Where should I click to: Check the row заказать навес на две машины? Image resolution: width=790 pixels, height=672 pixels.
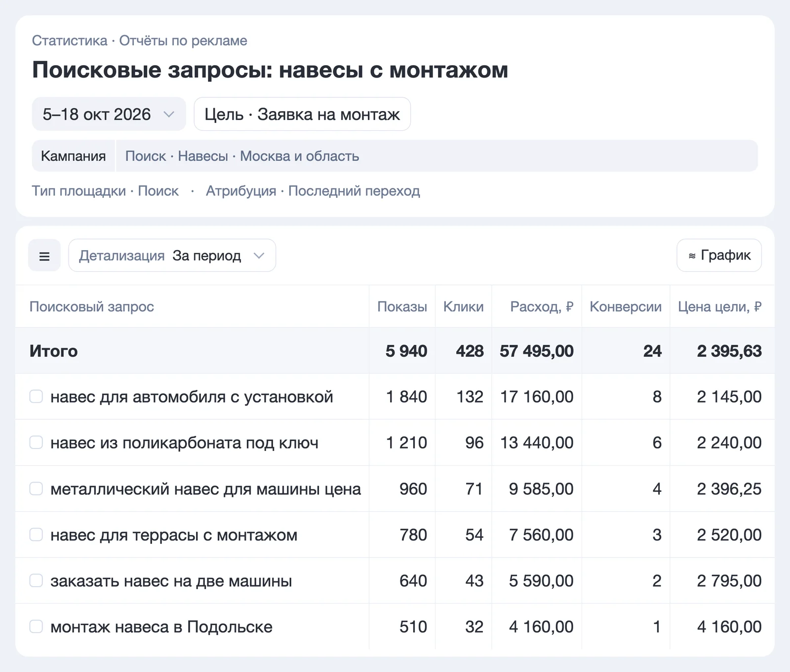(36, 581)
